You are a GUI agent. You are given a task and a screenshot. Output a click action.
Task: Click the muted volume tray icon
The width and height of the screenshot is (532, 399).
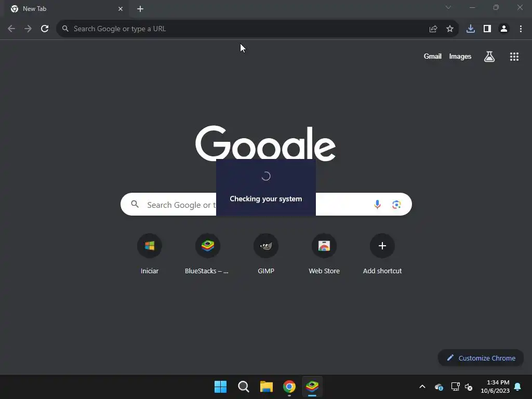coord(469,387)
